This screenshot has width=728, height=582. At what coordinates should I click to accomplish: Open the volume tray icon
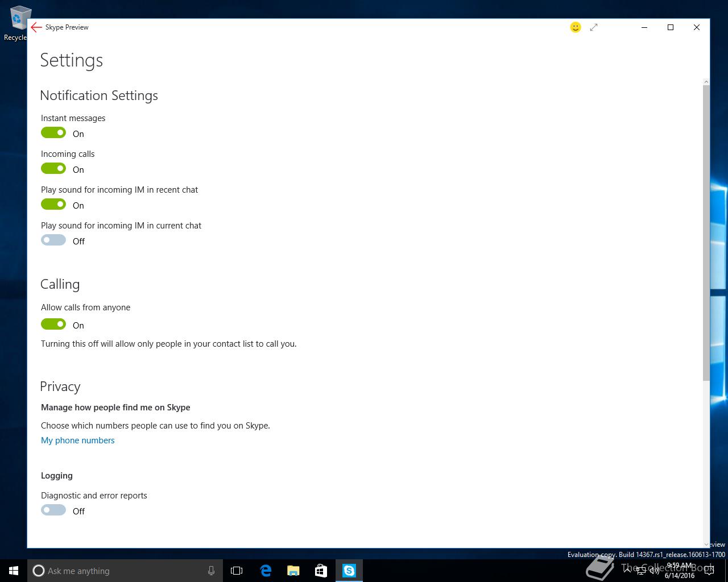click(x=655, y=571)
